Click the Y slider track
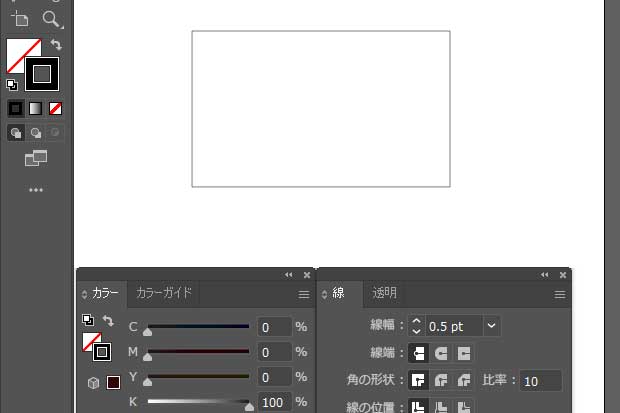The image size is (620, 413). tap(198, 376)
